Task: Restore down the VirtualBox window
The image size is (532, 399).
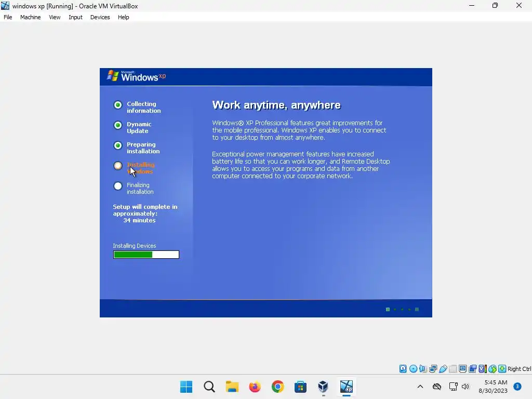Action: point(495,5)
